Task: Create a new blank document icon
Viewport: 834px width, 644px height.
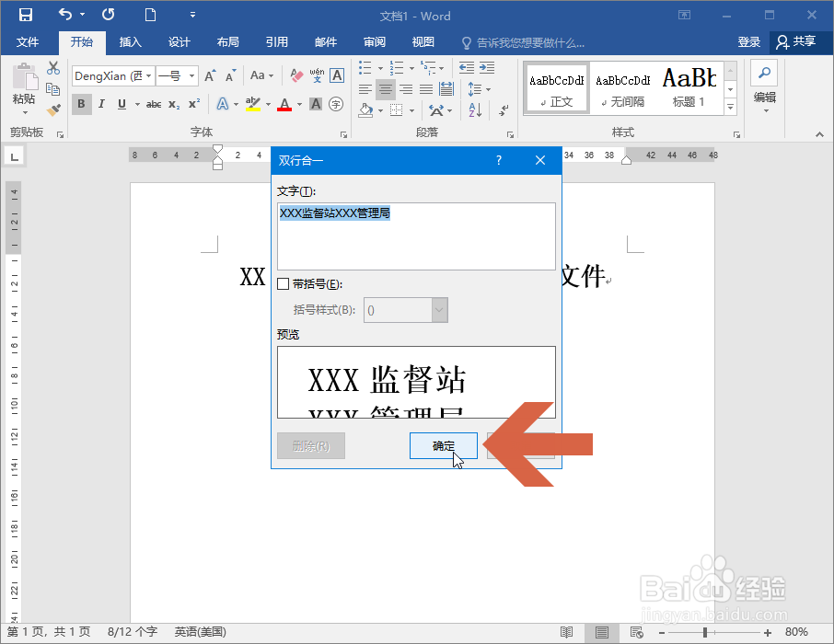Action: coord(151,15)
